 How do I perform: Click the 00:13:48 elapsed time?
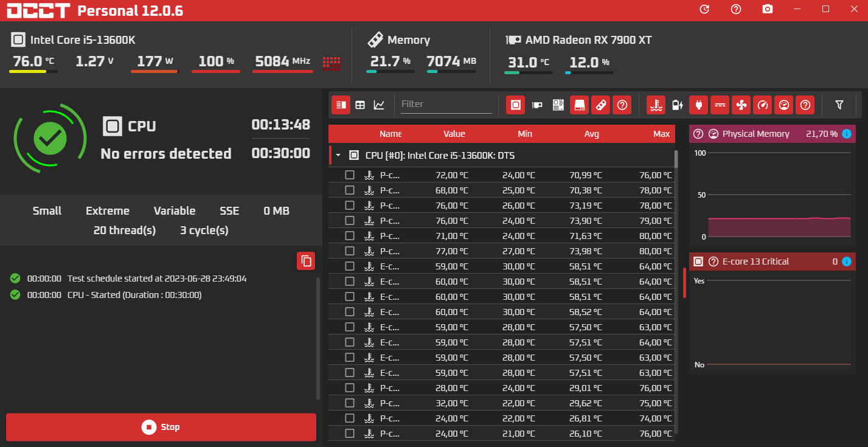(281, 125)
